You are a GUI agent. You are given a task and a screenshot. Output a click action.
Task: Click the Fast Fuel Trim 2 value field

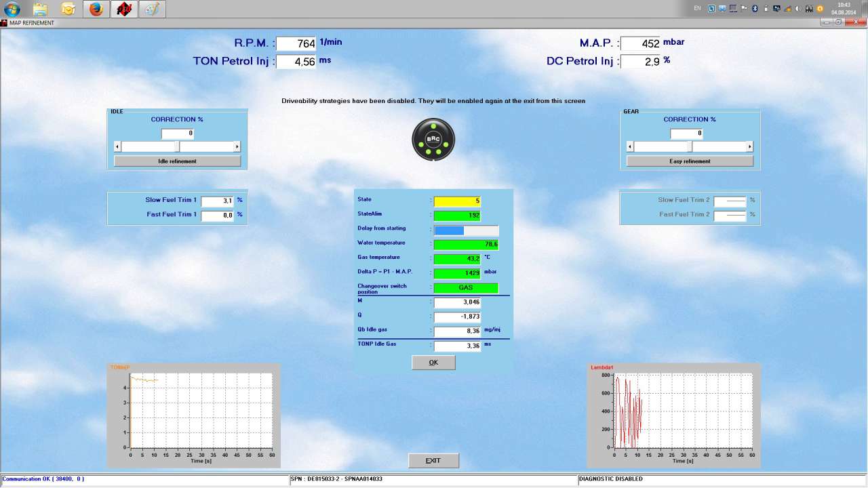click(x=730, y=216)
